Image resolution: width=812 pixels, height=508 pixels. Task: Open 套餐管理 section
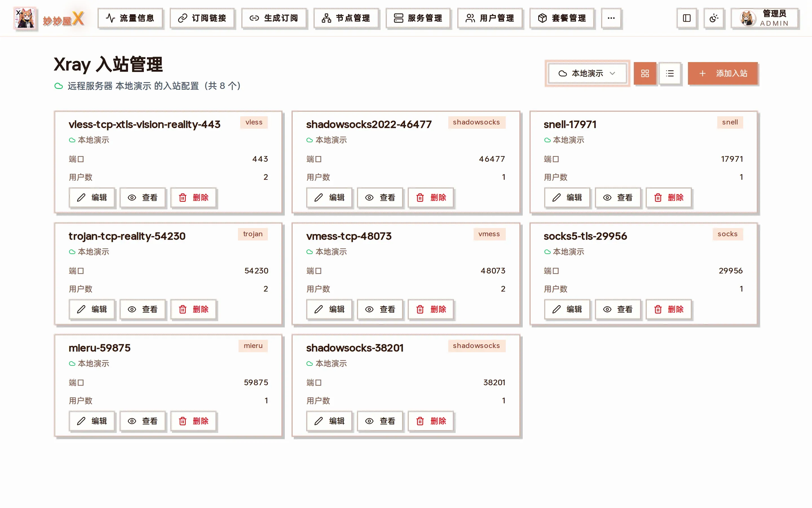pyautogui.click(x=562, y=18)
